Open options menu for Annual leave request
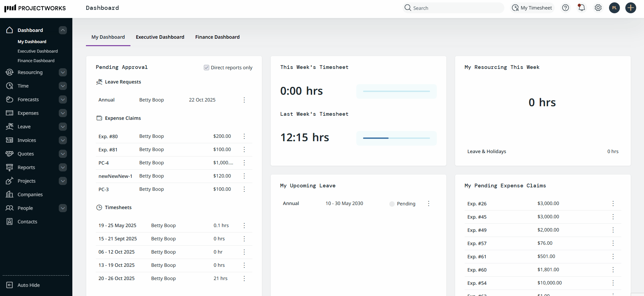 click(x=244, y=100)
